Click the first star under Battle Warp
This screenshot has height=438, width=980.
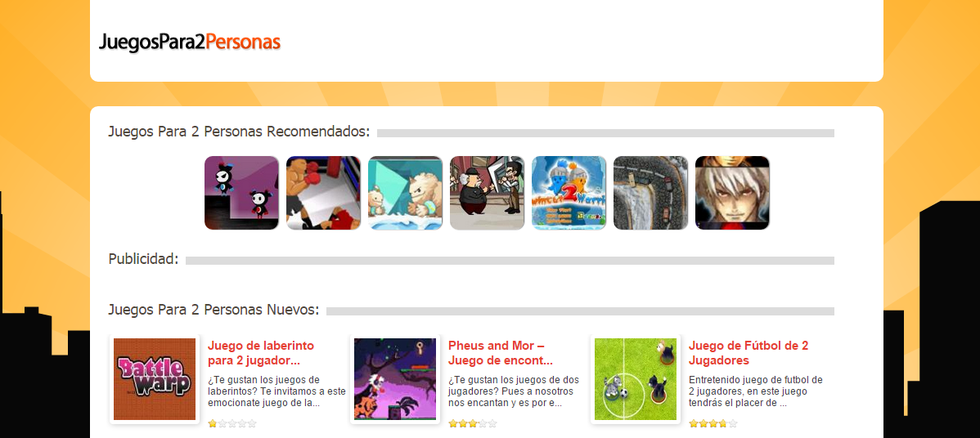coord(213,423)
